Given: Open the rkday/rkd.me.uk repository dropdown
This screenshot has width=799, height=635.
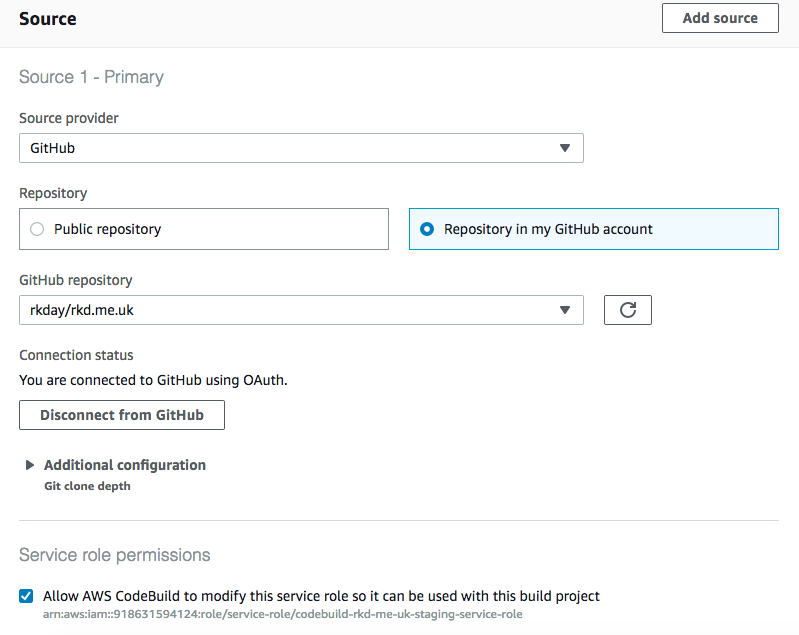Looking at the screenshot, I should click(x=301, y=310).
